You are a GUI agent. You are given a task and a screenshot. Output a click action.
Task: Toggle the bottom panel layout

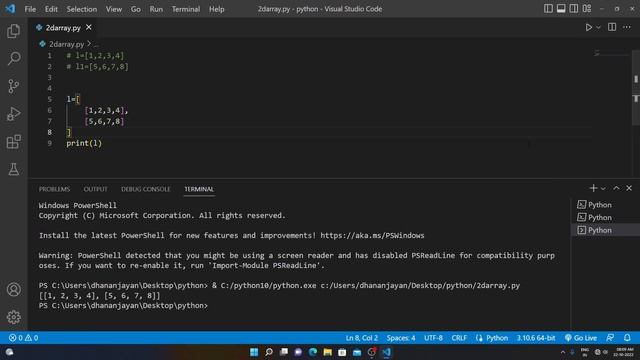561,9
